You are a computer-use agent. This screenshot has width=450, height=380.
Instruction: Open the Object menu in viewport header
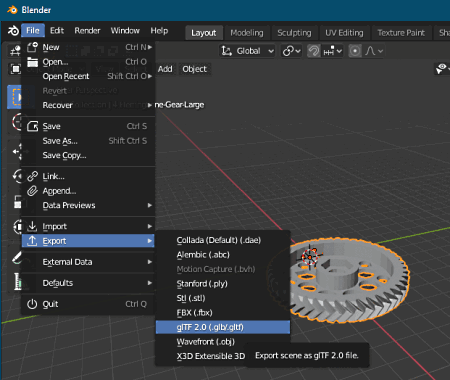point(194,69)
